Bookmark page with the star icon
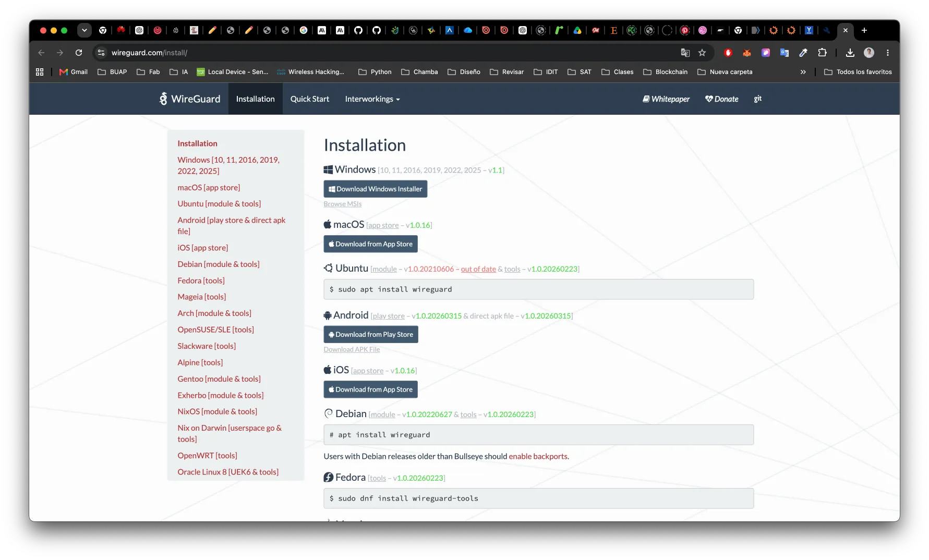The image size is (929, 560). click(702, 53)
